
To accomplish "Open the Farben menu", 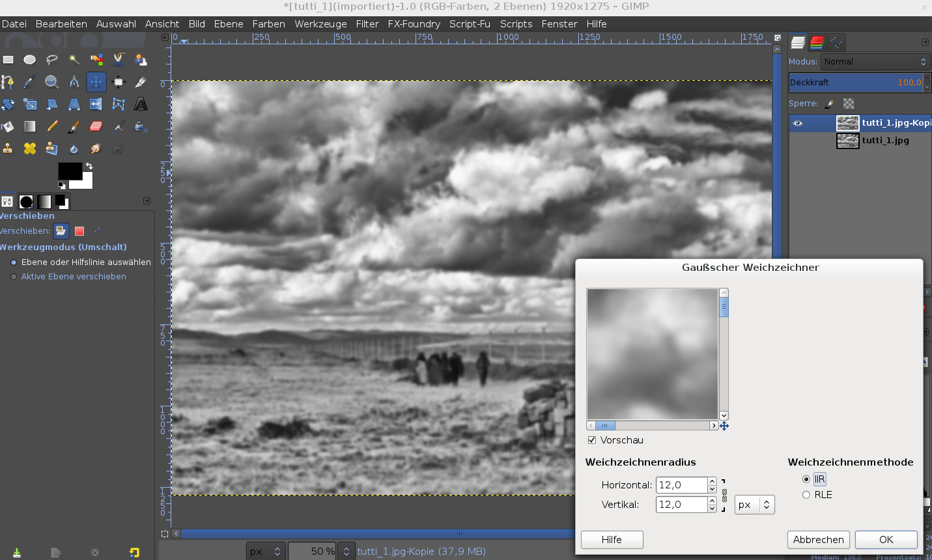I will (268, 24).
